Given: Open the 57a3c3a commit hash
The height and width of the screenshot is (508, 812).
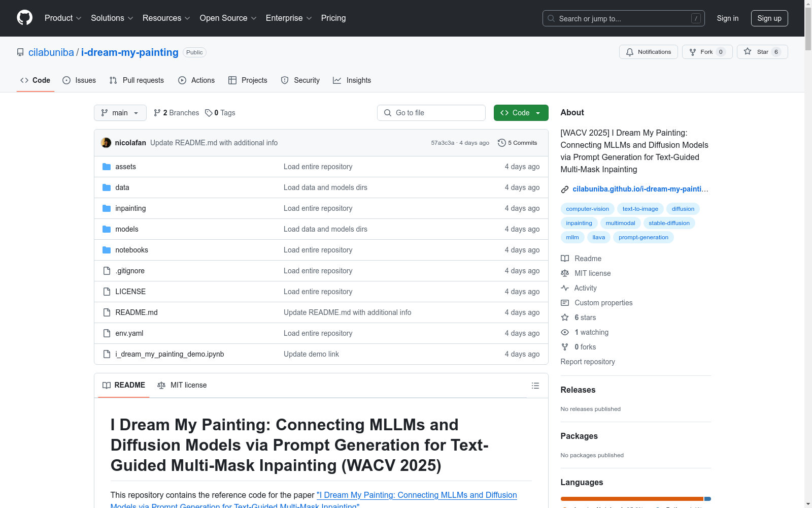Looking at the screenshot, I should [x=443, y=143].
